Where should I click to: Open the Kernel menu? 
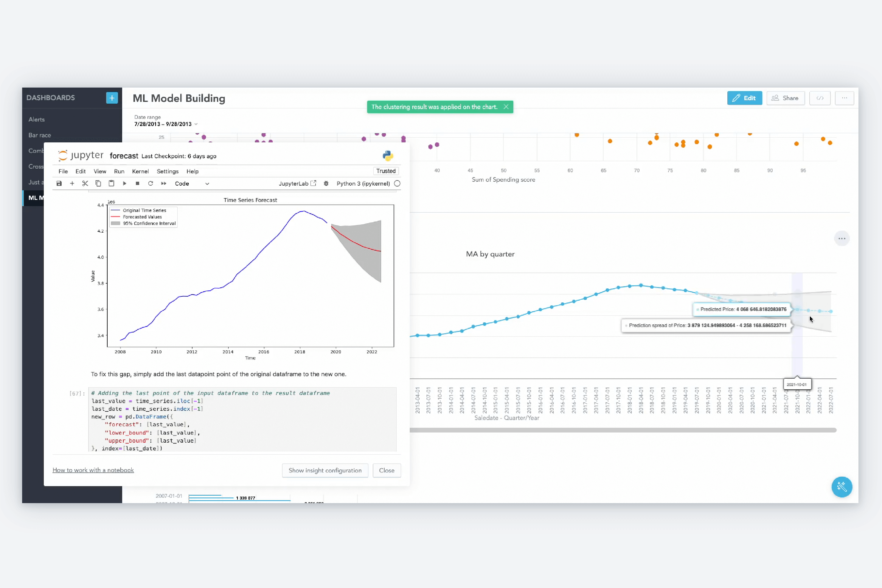coord(140,171)
